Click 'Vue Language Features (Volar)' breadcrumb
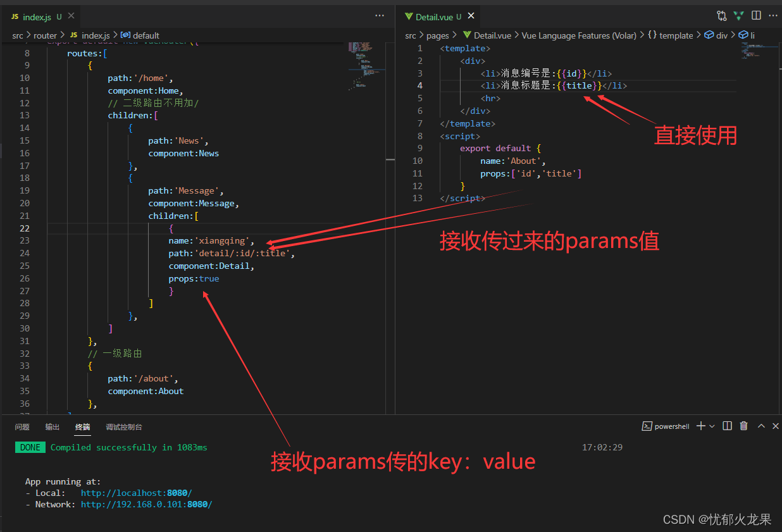Viewport: 782px width, 532px height. (579, 35)
